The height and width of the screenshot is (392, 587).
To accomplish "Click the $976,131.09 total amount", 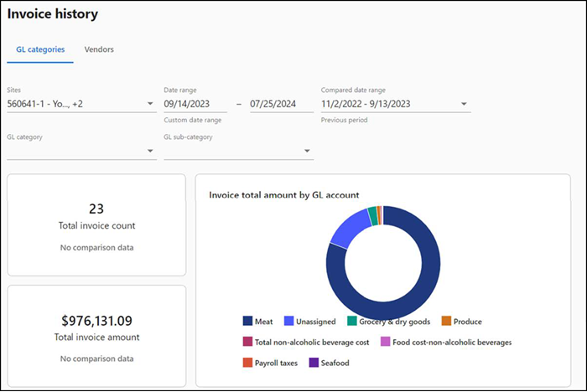I will (x=96, y=321).
